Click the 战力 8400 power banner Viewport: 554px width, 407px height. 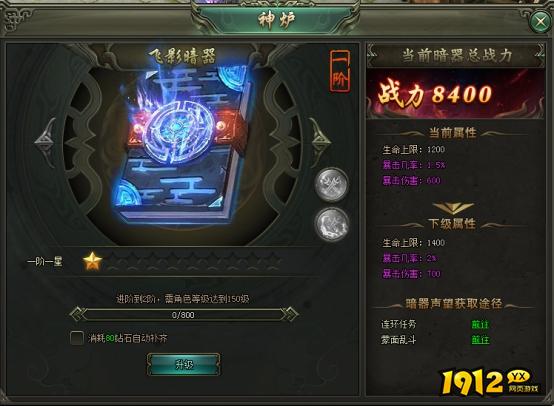[455, 94]
